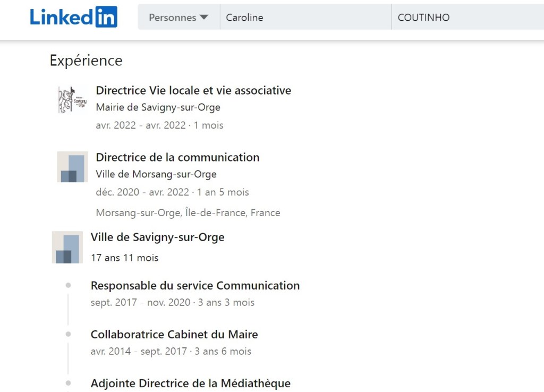Select the timeline dot beside Responsable du service Communication
Viewport: 544px width, 392px height.
68,285
